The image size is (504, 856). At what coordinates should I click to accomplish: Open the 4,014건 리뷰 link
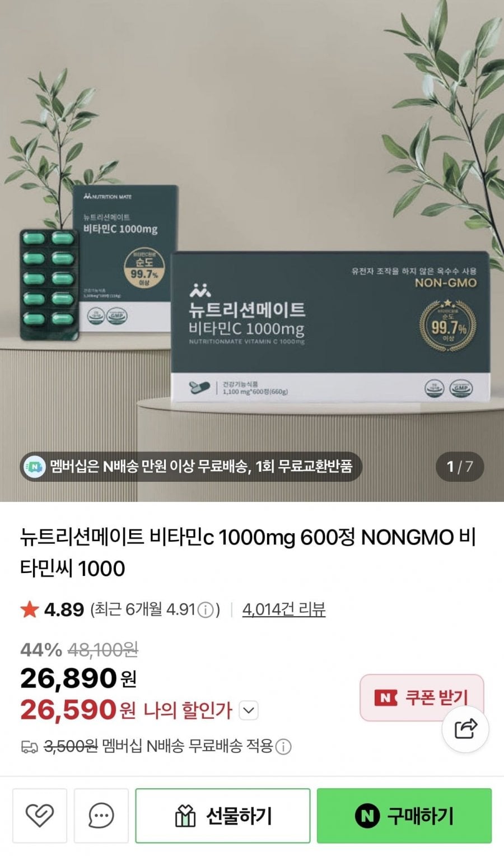click(284, 610)
